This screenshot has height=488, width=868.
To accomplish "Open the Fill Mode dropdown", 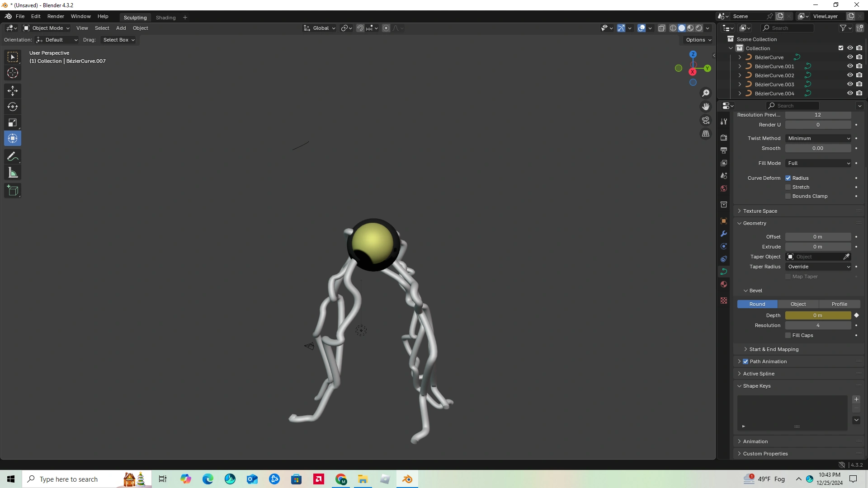I will pyautogui.click(x=818, y=163).
